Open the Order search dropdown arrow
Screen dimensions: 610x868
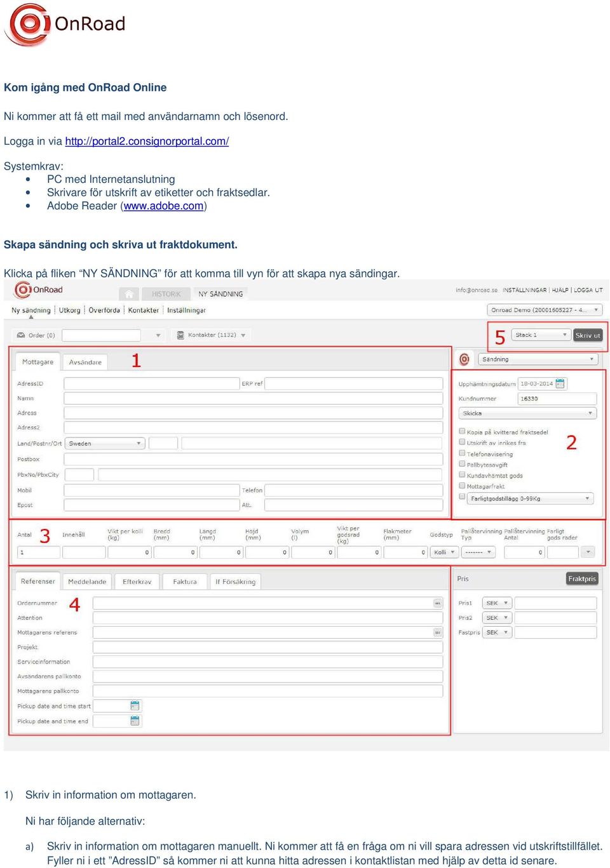click(158, 335)
